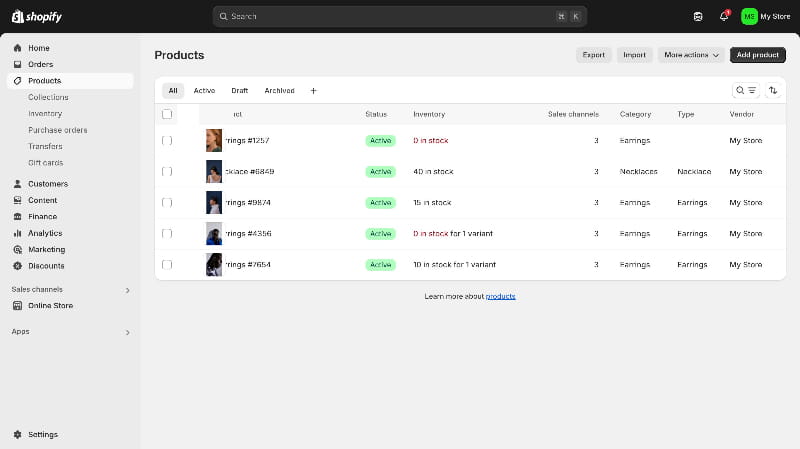Open Gift cards in the sidebar

point(45,163)
